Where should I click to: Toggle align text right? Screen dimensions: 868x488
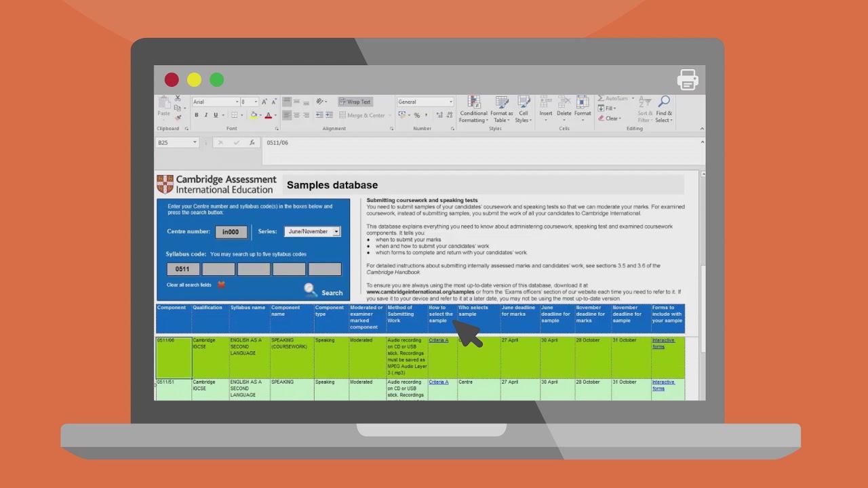pos(307,115)
